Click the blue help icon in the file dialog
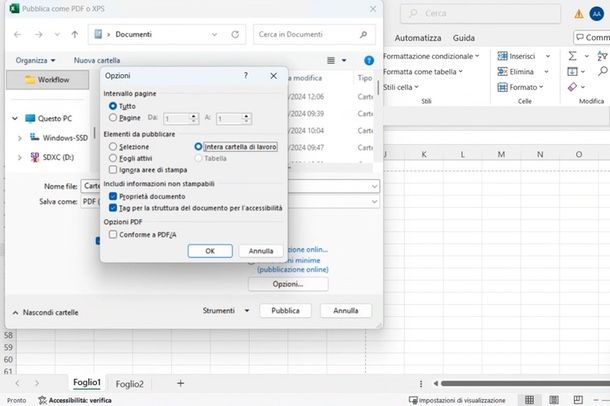The width and height of the screenshot is (610, 406). click(x=369, y=60)
